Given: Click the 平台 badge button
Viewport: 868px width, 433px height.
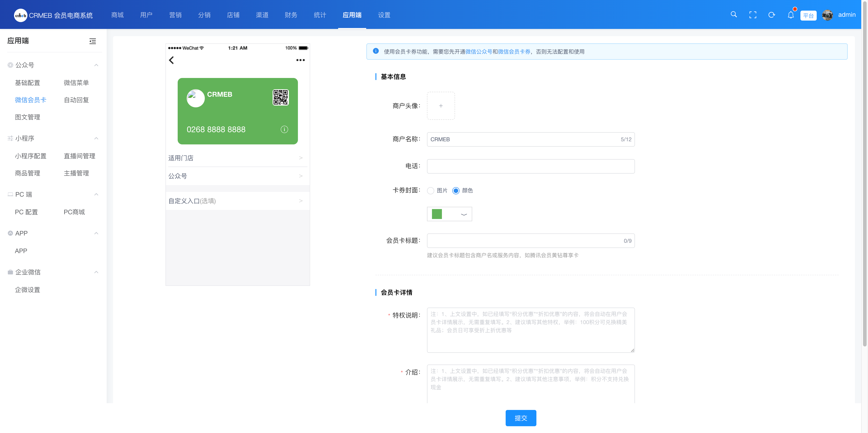Looking at the screenshot, I should point(808,16).
